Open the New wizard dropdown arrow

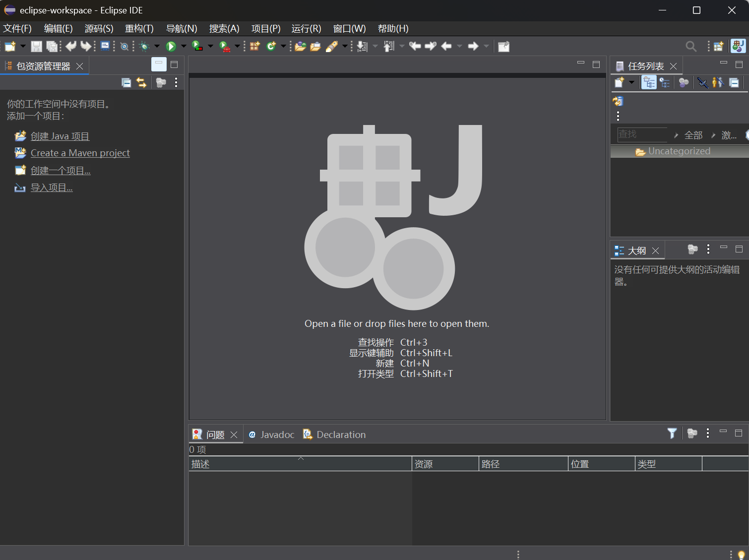click(23, 47)
